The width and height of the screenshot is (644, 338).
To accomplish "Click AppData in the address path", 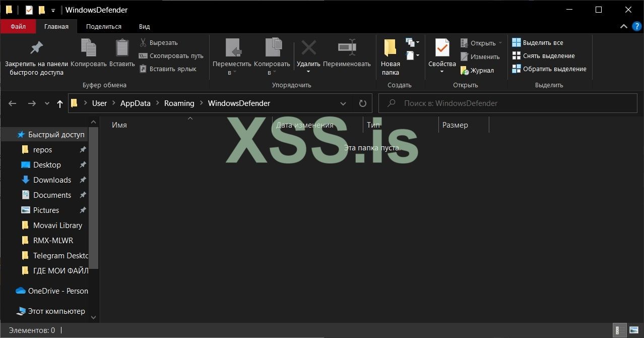I will tap(135, 103).
